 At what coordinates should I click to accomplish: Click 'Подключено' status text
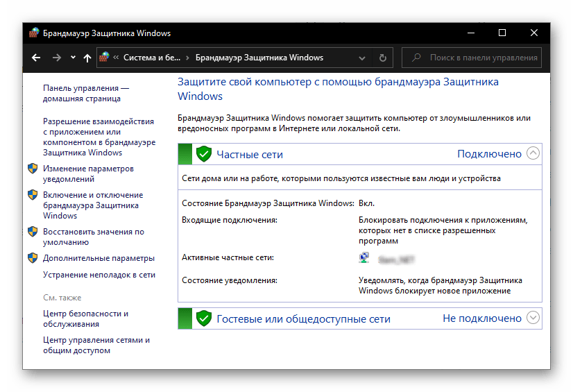pos(489,154)
